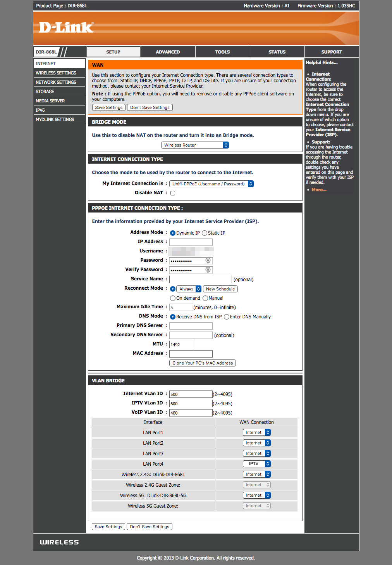Image resolution: width=392 pixels, height=565 pixels.
Task: Follow the More... link in Helpful Hints
Action: tap(319, 190)
